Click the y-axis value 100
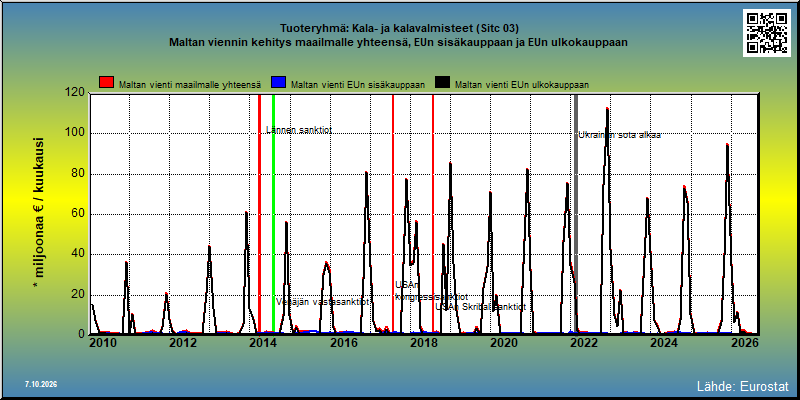800x400 pixels. click(x=75, y=133)
